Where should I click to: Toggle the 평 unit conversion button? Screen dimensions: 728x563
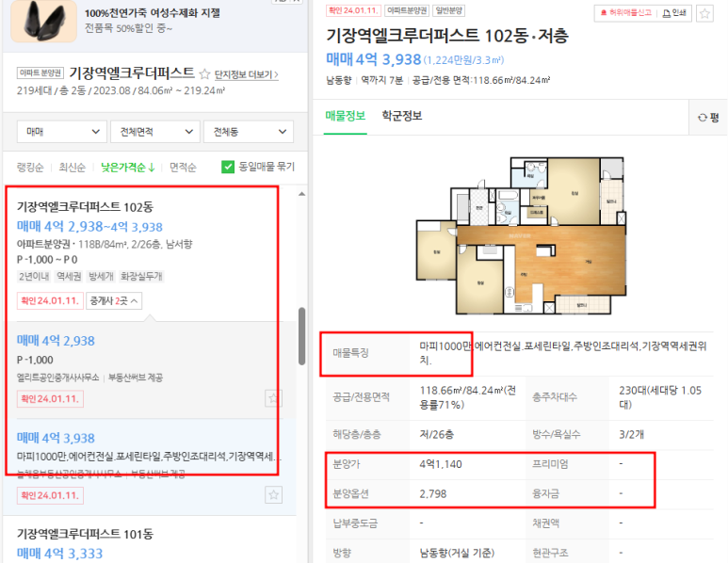[x=708, y=118]
